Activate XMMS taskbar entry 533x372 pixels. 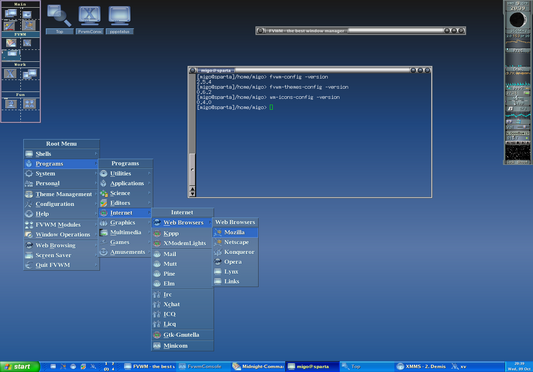coord(422,367)
